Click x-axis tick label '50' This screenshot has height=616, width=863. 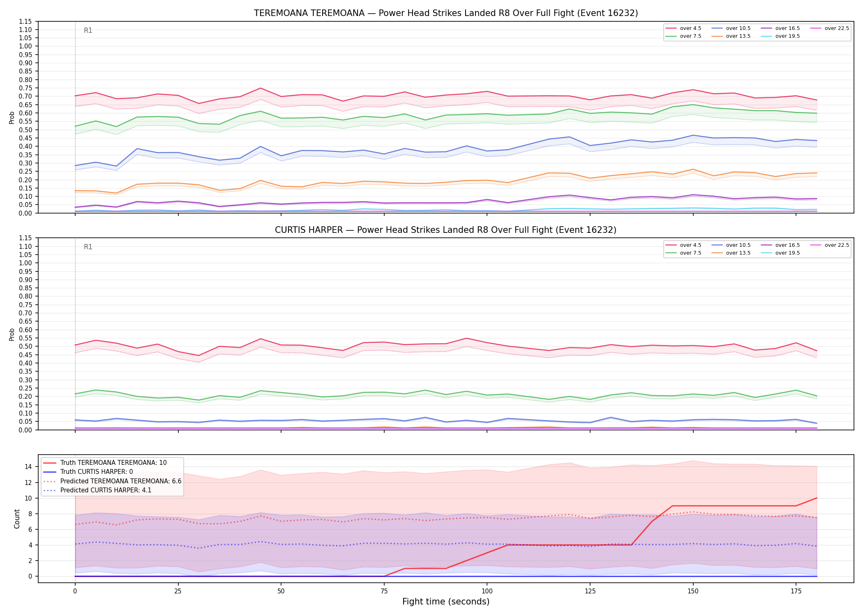pyautogui.click(x=281, y=591)
